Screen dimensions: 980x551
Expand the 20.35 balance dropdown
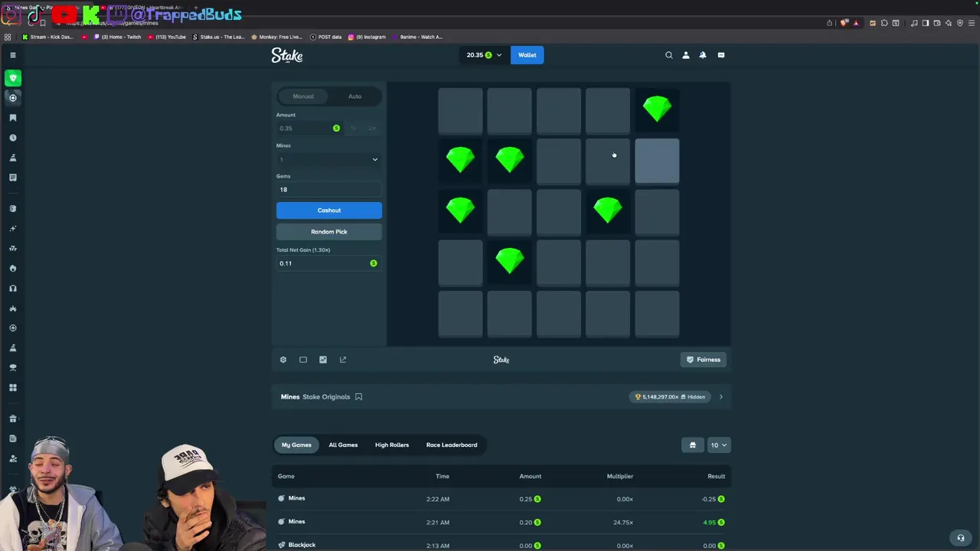[484, 55]
